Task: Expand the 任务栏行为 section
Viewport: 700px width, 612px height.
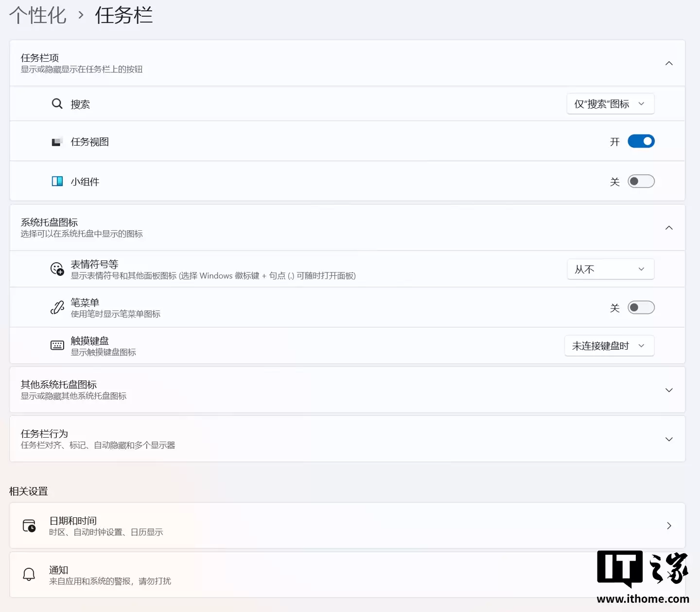Action: pos(669,439)
